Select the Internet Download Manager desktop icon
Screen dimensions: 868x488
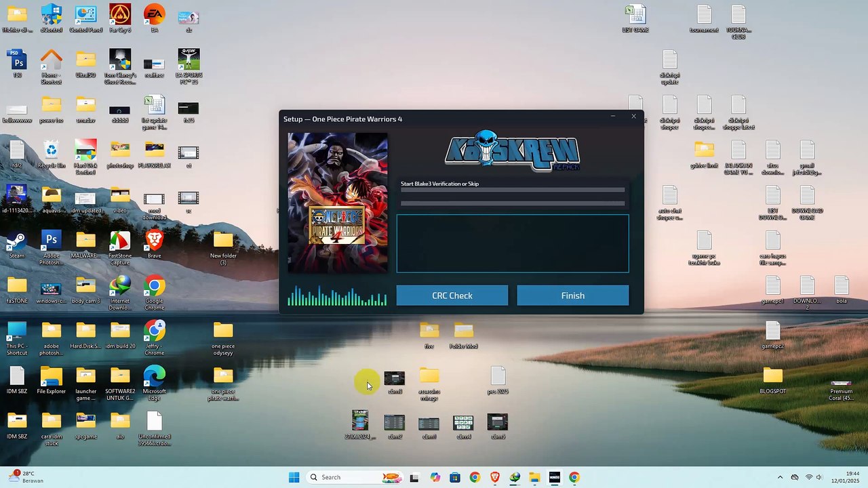point(120,293)
